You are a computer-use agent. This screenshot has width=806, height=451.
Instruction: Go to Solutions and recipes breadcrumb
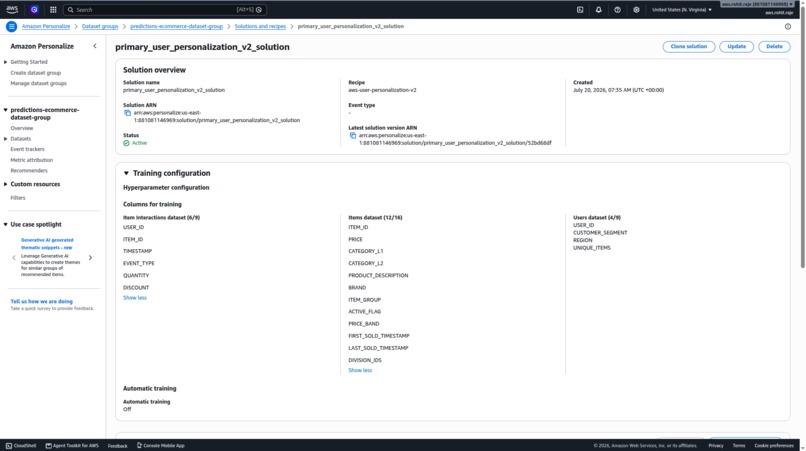[260, 26]
